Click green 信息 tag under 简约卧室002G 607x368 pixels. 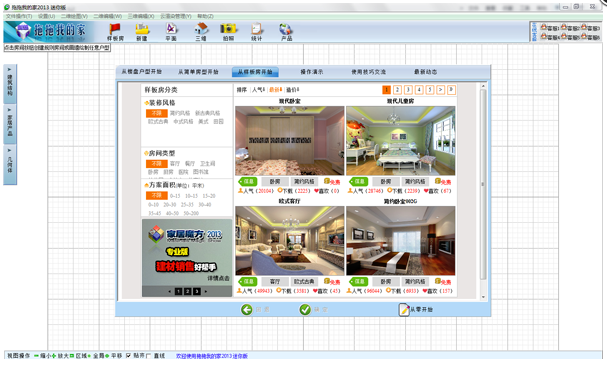point(358,281)
